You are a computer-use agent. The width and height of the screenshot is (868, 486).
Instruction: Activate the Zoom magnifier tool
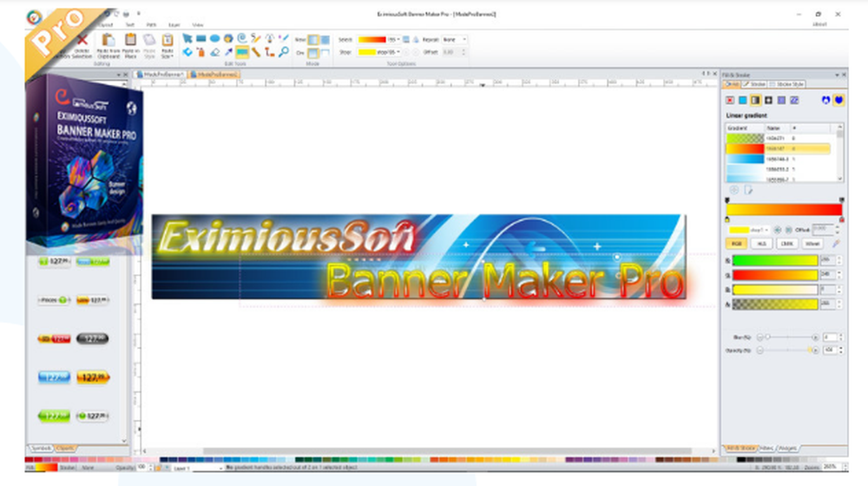click(284, 52)
